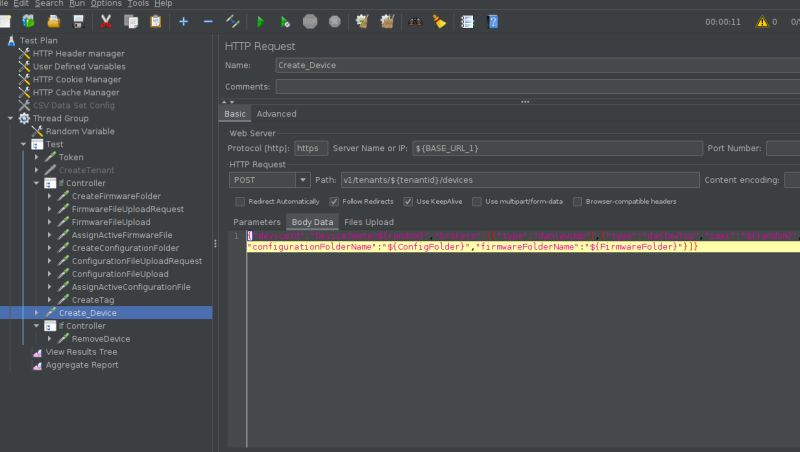Open the Run menu
This screenshot has height=452, width=800.
point(77,4)
